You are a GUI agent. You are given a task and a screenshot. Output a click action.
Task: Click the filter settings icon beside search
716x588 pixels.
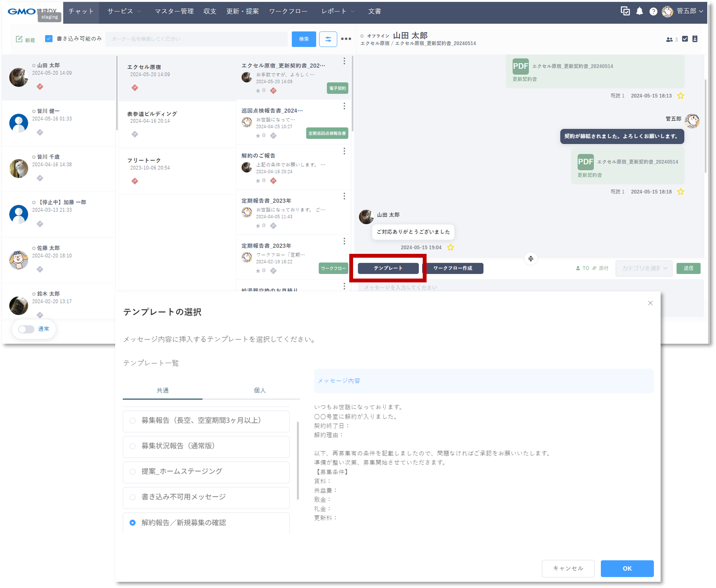pyautogui.click(x=328, y=39)
